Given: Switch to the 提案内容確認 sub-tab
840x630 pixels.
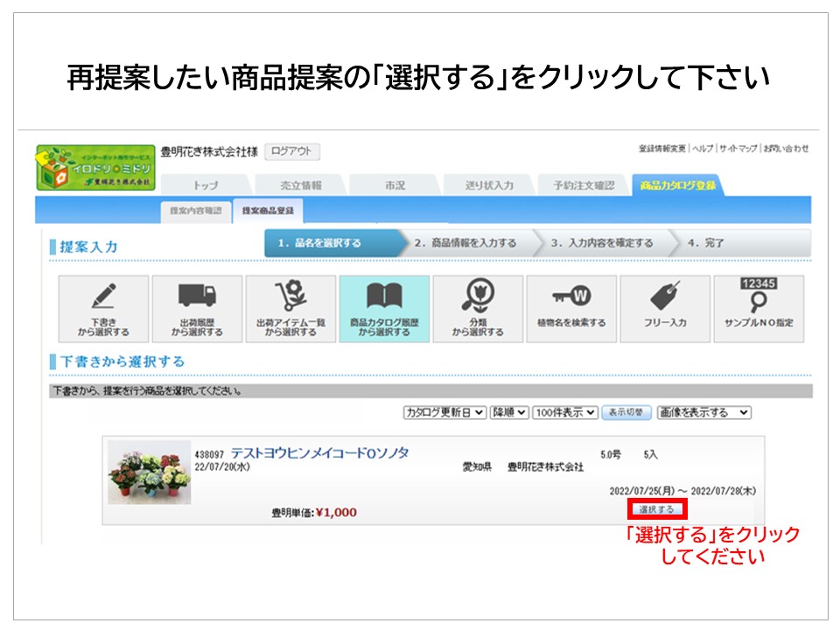Looking at the screenshot, I should (x=195, y=211).
